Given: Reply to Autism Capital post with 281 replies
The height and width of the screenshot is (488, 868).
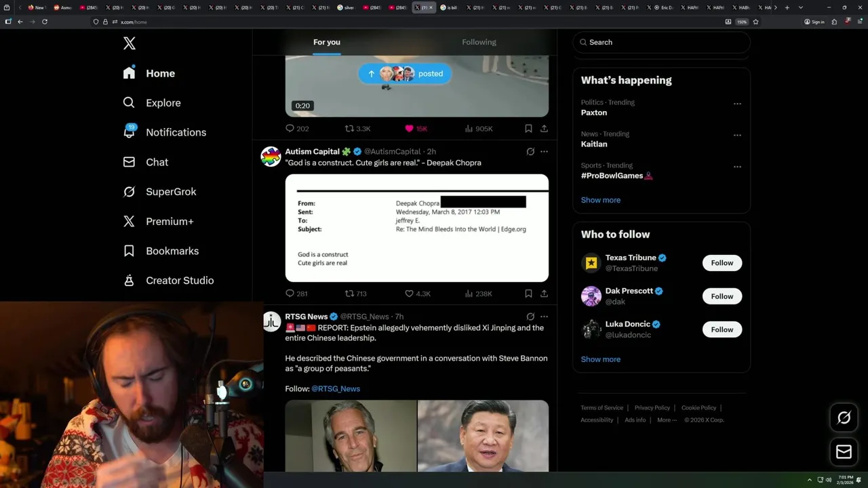Looking at the screenshot, I should pos(296,293).
